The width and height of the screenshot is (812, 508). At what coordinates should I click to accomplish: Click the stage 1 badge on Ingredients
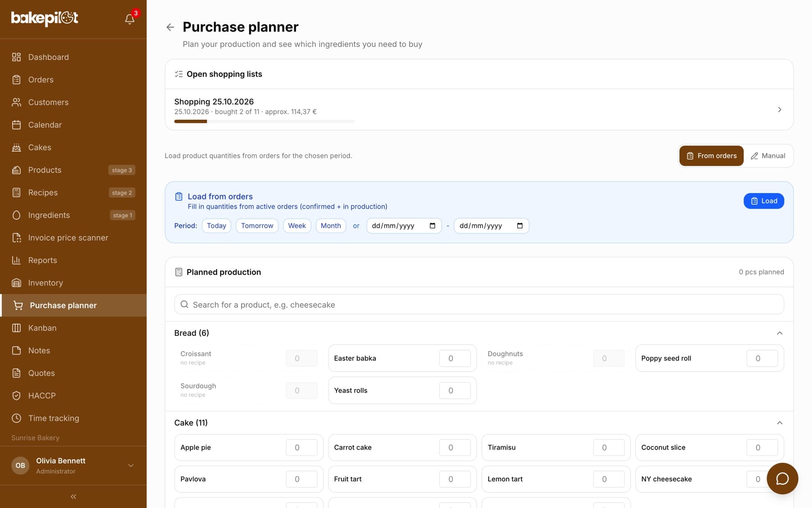pyautogui.click(x=123, y=215)
